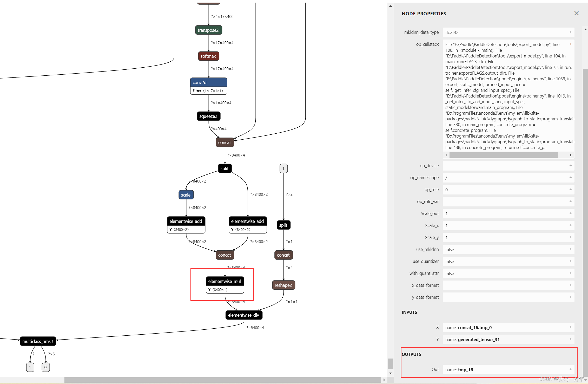Select the elementwise_div node
The width and height of the screenshot is (588, 384).
tap(244, 315)
